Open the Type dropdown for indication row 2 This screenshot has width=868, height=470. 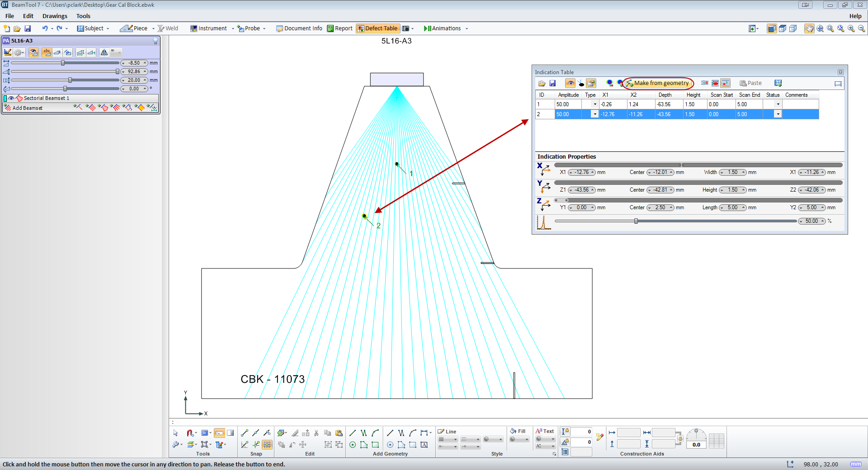click(594, 114)
